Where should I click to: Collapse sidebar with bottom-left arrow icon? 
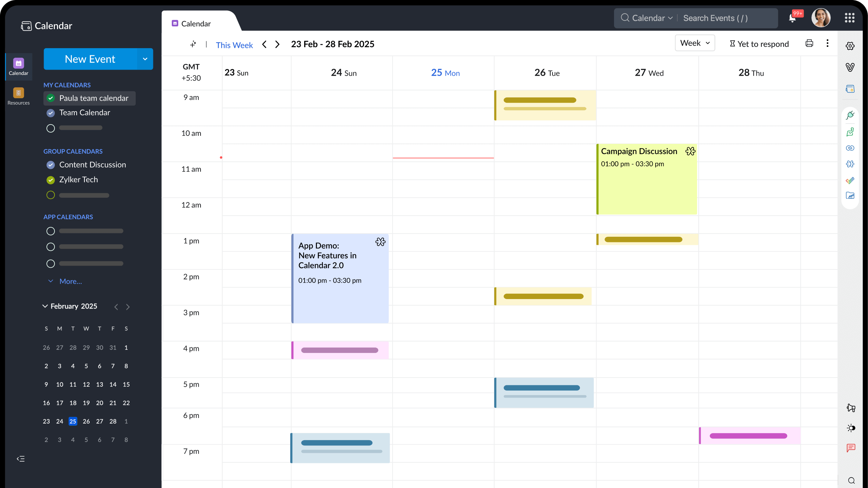[21, 458]
